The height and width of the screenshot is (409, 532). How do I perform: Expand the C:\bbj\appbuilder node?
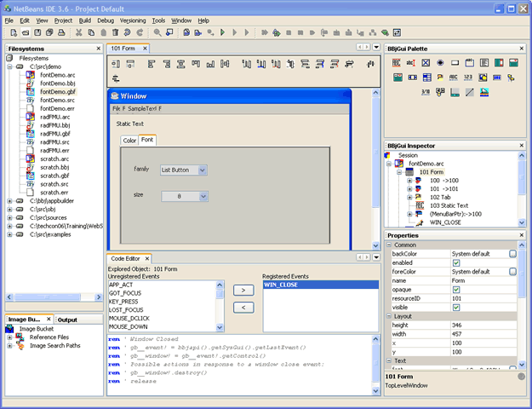tap(10, 201)
